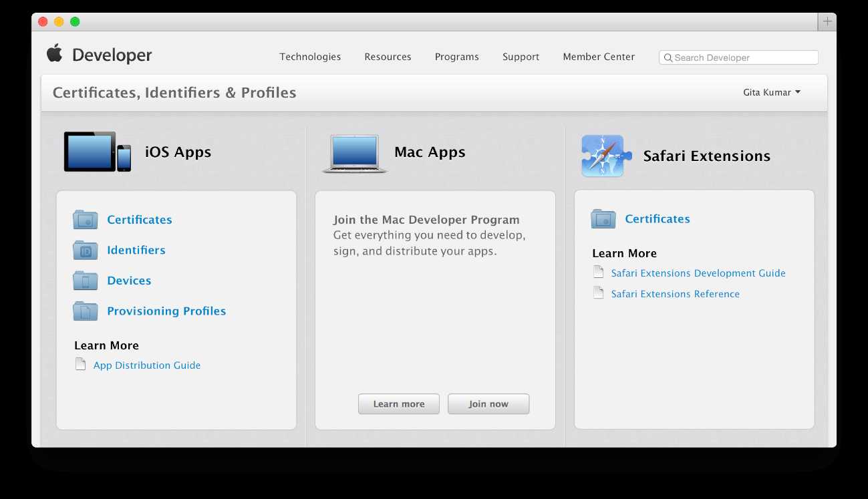Open the Identifiers link

tap(136, 251)
